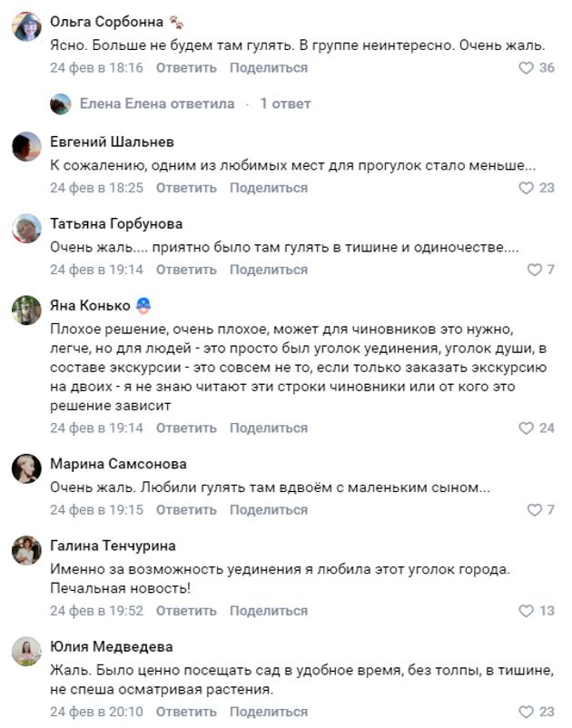Tap heart on Марина Самсонова's comment

coord(534,510)
